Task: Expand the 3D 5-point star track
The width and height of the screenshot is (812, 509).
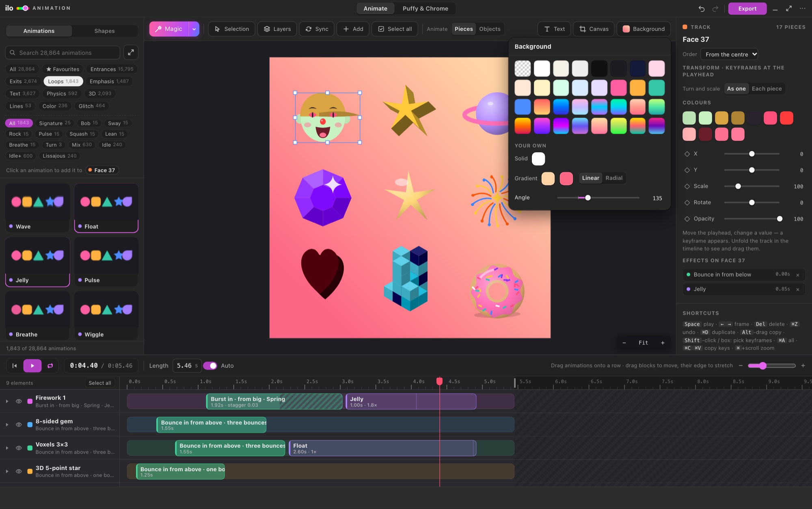Action: pyautogui.click(x=7, y=471)
